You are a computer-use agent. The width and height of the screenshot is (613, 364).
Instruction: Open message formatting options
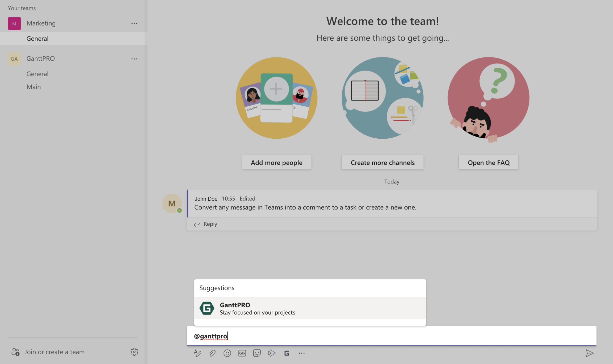pyautogui.click(x=197, y=353)
